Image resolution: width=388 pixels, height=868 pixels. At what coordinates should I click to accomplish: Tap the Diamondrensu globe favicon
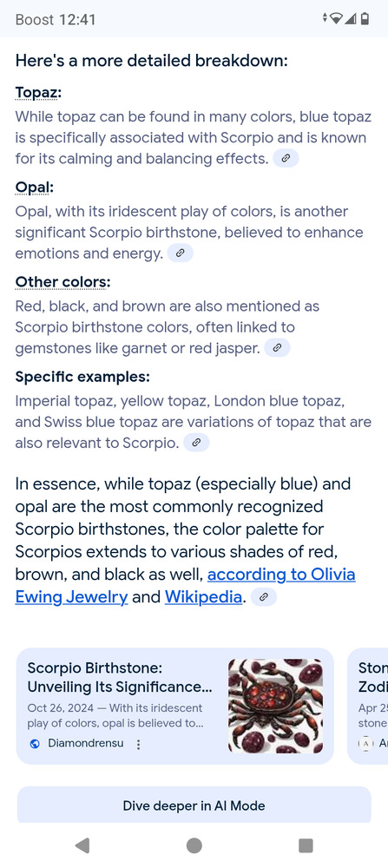(x=35, y=745)
